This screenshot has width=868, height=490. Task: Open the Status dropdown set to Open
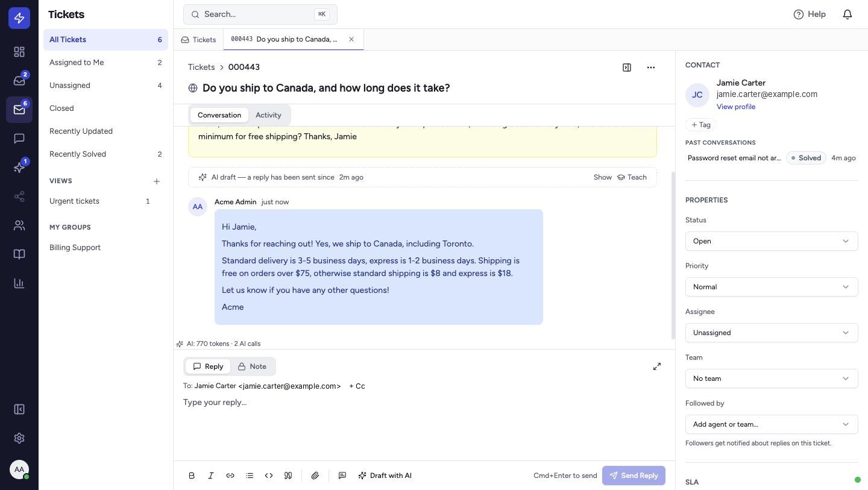[x=772, y=241]
